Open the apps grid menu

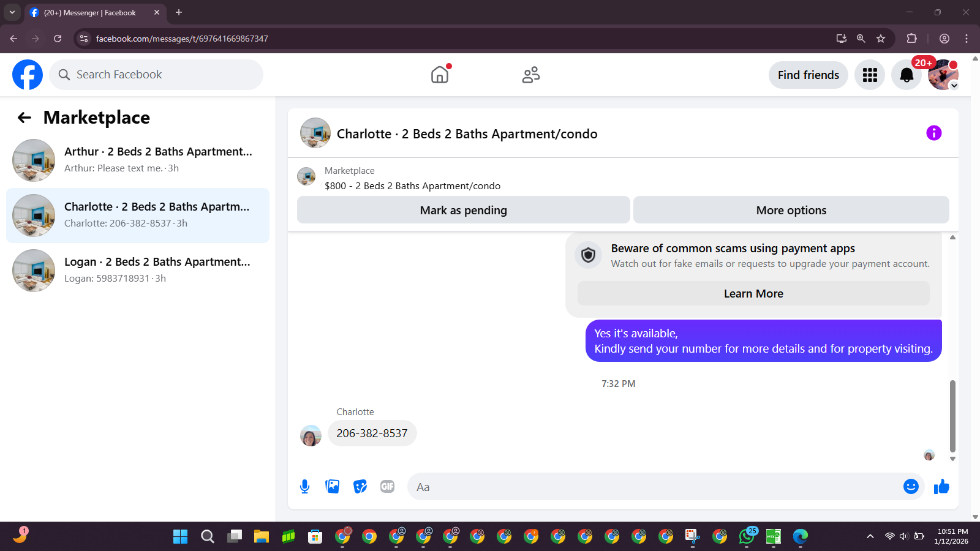(x=870, y=75)
